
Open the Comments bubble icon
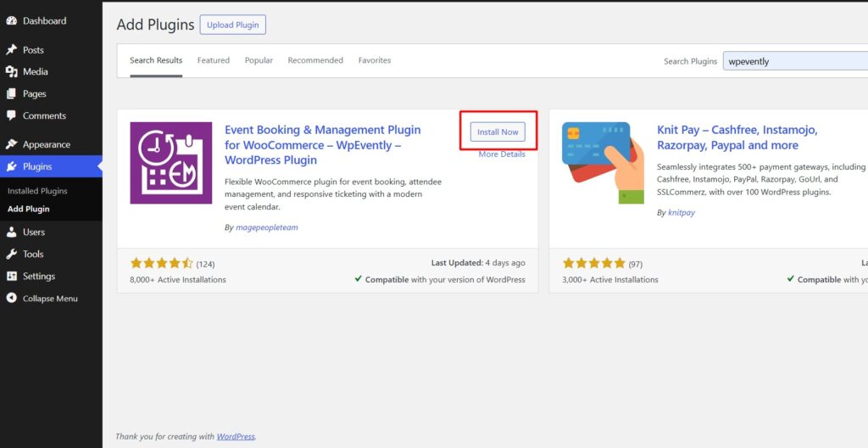click(x=11, y=116)
